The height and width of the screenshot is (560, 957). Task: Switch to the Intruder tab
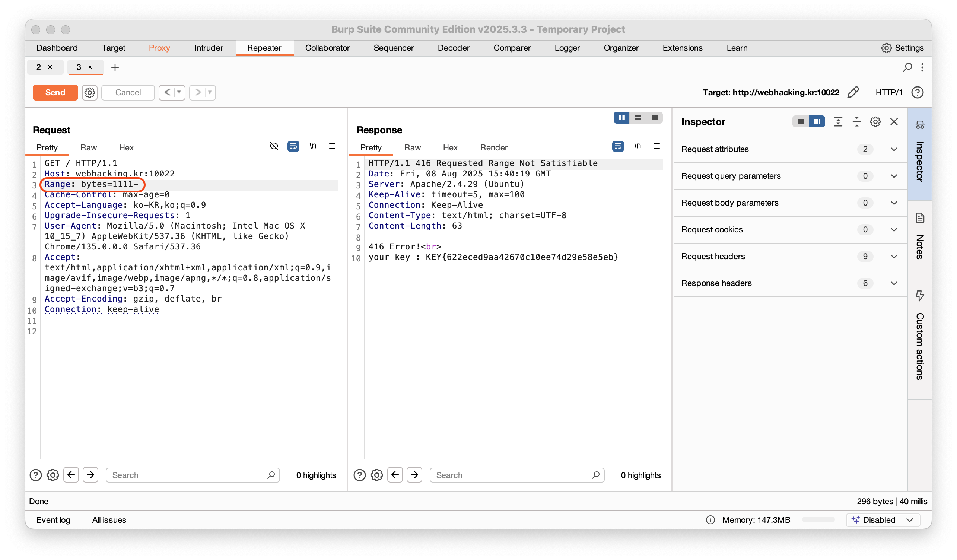click(x=209, y=48)
